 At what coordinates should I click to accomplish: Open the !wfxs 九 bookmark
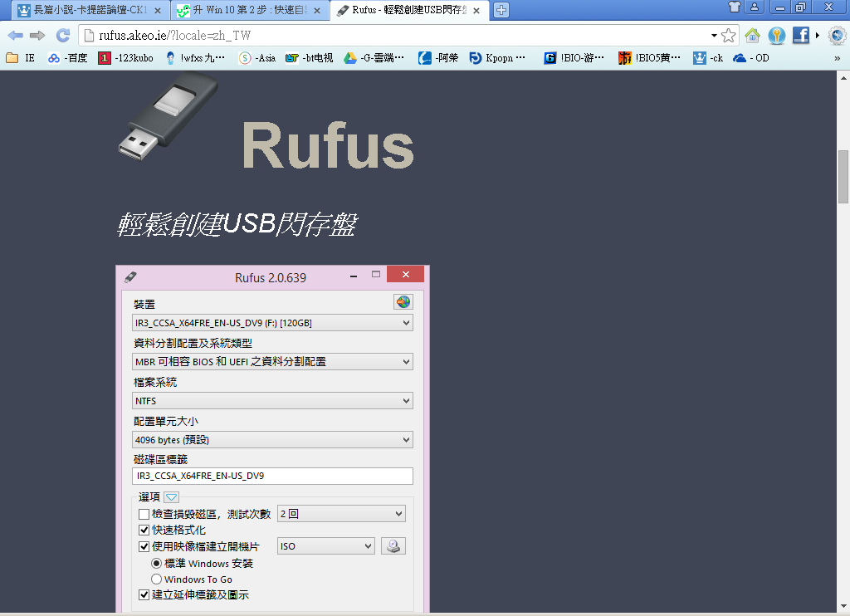pyautogui.click(x=195, y=58)
